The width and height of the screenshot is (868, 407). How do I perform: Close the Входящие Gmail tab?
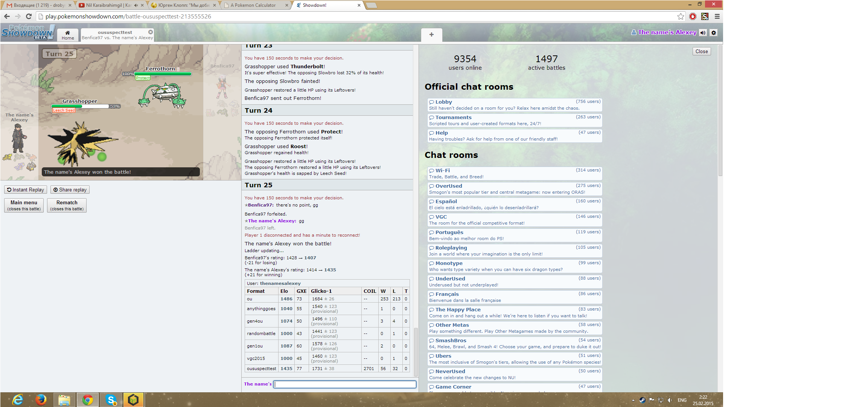(x=70, y=5)
